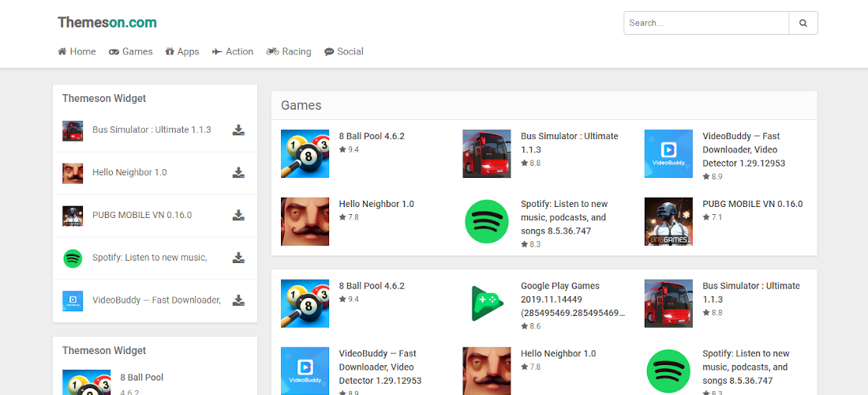The width and height of the screenshot is (868, 395).
Task: Click VideoBuddy icon in second section
Action: pyautogui.click(x=305, y=371)
